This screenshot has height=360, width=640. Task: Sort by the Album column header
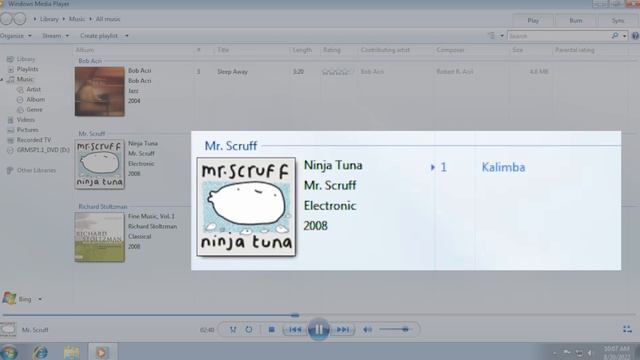tap(85, 50)
